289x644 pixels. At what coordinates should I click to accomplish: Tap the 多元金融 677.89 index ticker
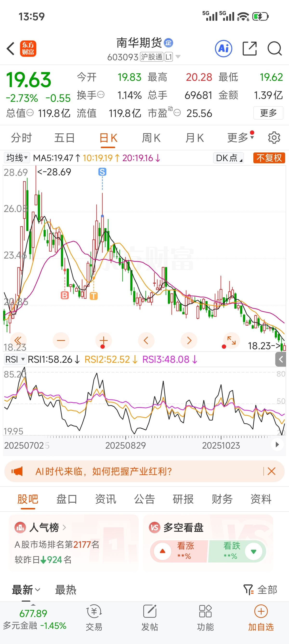click(34, 619)
